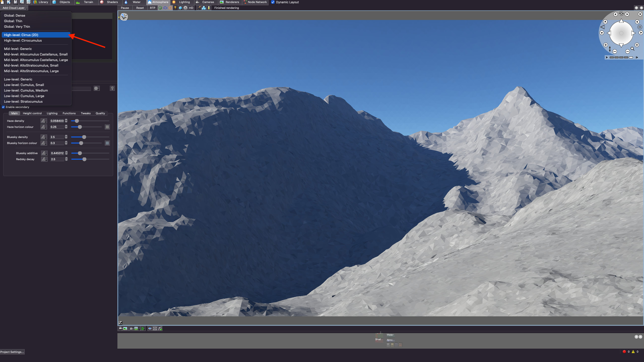Select High-level: Cirrus (2D) option
Image resolution: width=644 pixels, height=362 pixels.
[x=21, y=35]
